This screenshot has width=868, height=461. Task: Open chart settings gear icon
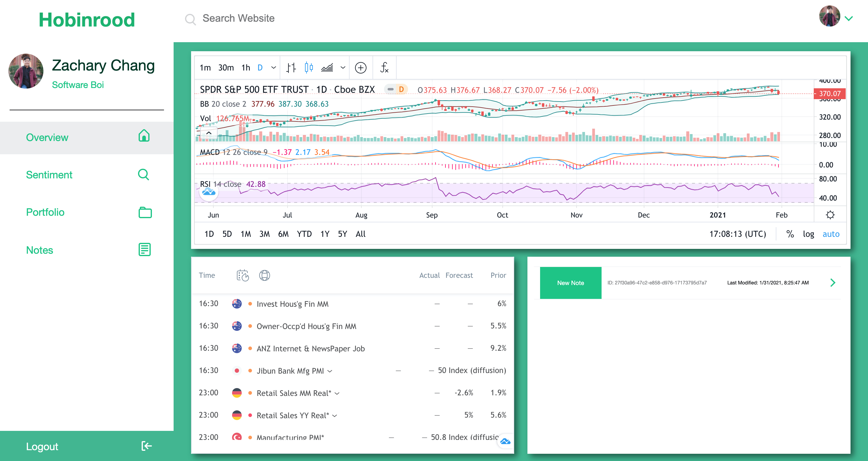(x=830, y=215)
